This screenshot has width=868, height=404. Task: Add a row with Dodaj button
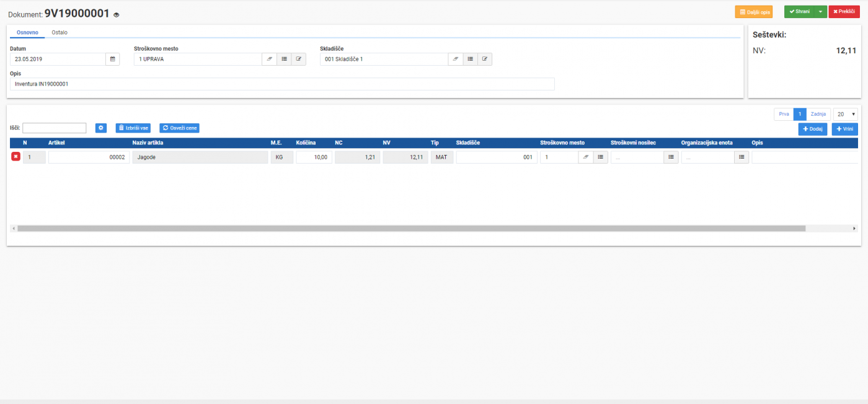click(813, 129)
